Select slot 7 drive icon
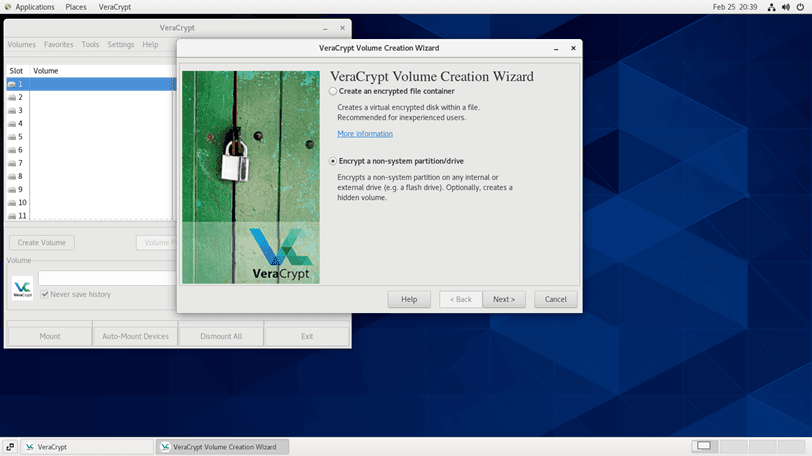The height and width of the screenshot is (456, 812). 12,163
